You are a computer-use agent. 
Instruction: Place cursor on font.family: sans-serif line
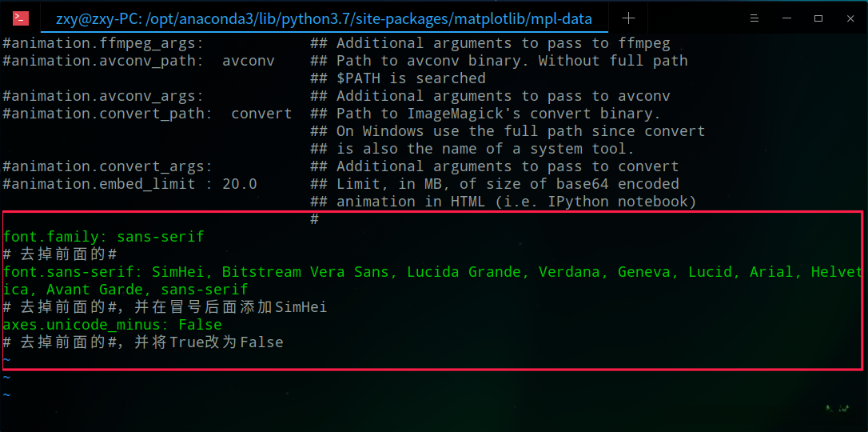pos(103,237)
